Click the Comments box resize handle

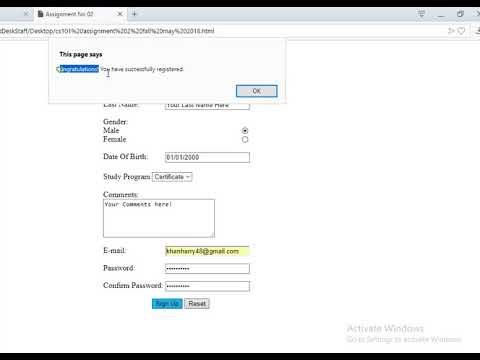coord(212,235)
